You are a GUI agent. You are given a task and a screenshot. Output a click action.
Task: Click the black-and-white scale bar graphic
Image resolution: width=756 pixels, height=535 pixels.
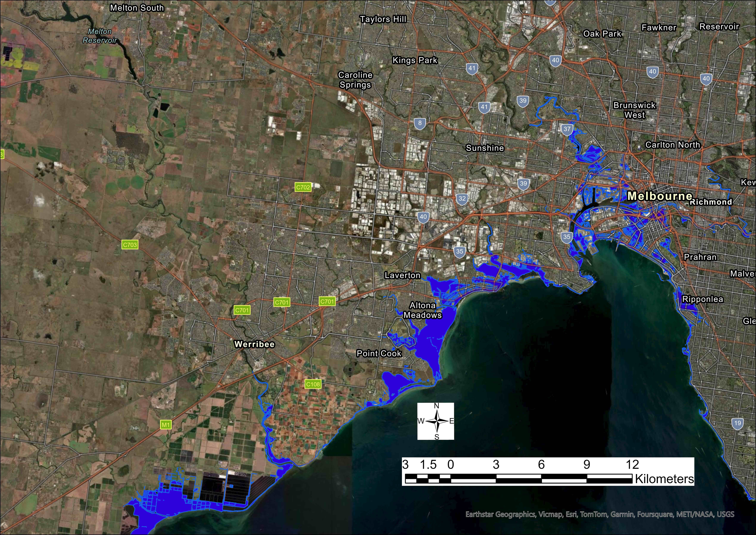coord(519,479)
